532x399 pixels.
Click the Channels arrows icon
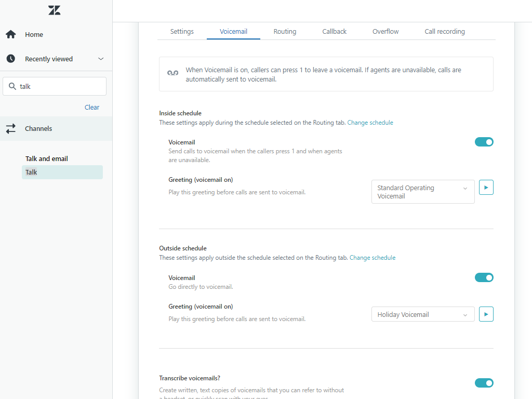click(x=10, y=129)
